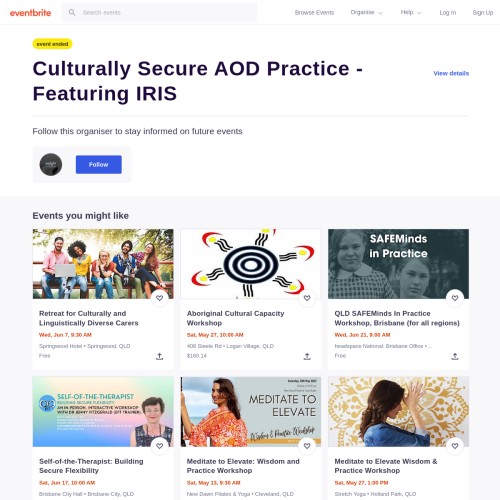Open the Log In page
This screenshot has width=500, height=500.
(x=447, y=12)
